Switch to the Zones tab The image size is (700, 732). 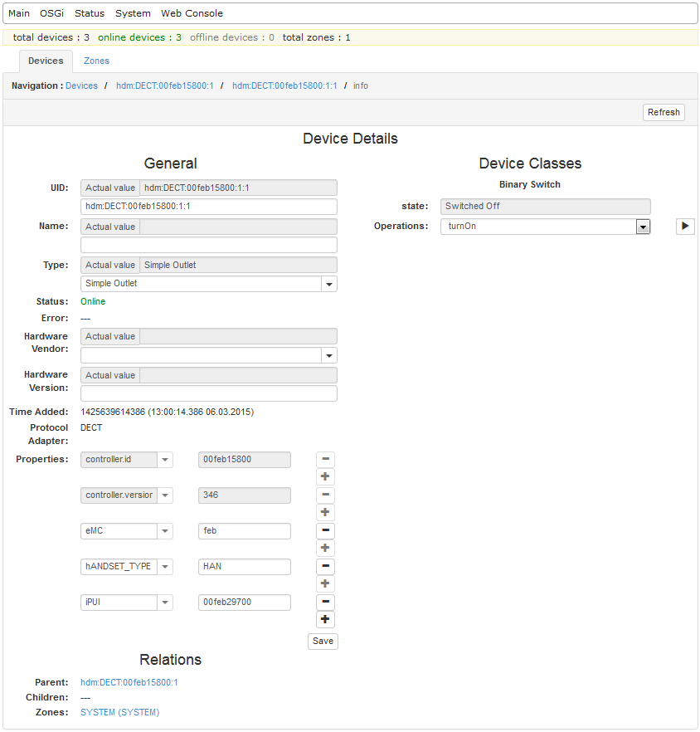pyautogui.click(x=96, y=61)
